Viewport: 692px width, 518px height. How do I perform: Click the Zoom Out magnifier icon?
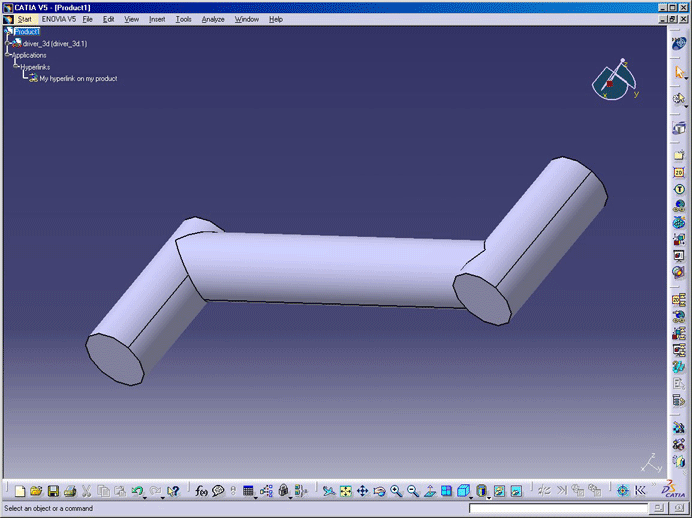coord(413,491)
